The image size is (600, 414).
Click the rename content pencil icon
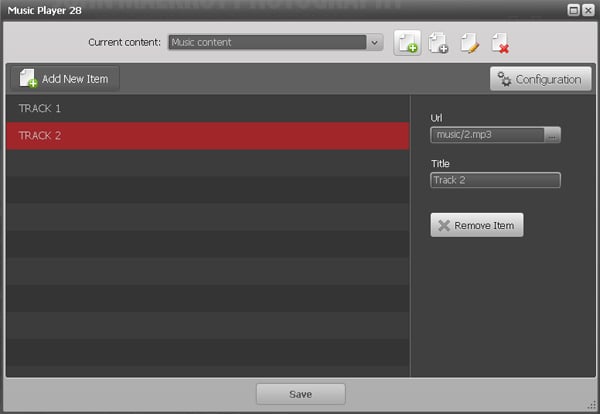pos(469,43)
